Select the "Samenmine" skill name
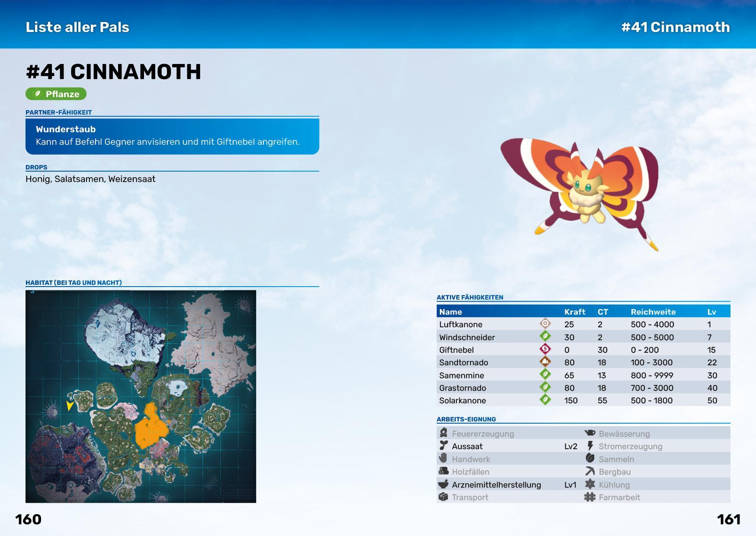This screenshot has width=756, height=536. coord(461,375)
